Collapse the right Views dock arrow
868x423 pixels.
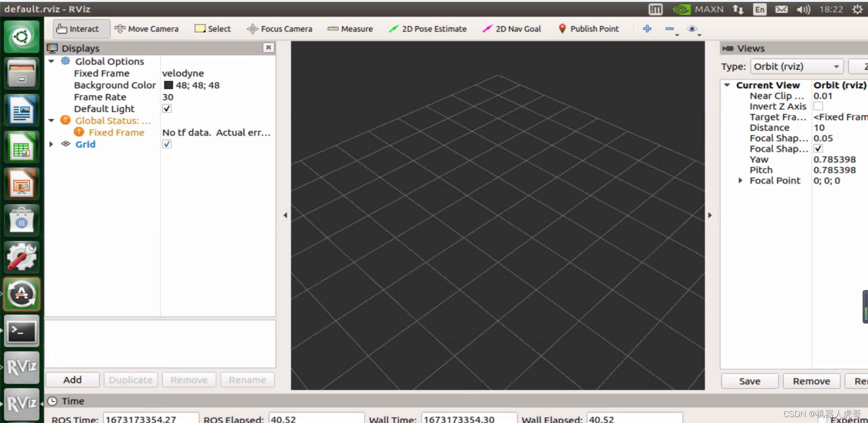710,215
